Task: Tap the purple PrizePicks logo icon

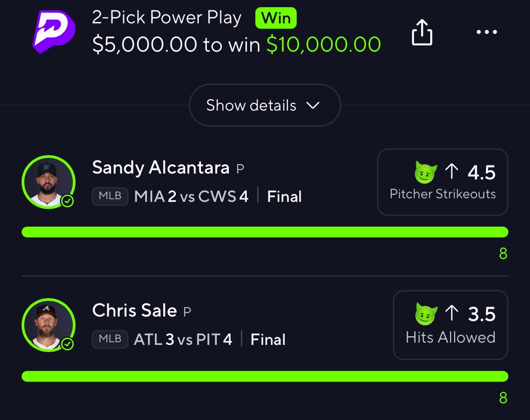Action: tap(54, 31)
